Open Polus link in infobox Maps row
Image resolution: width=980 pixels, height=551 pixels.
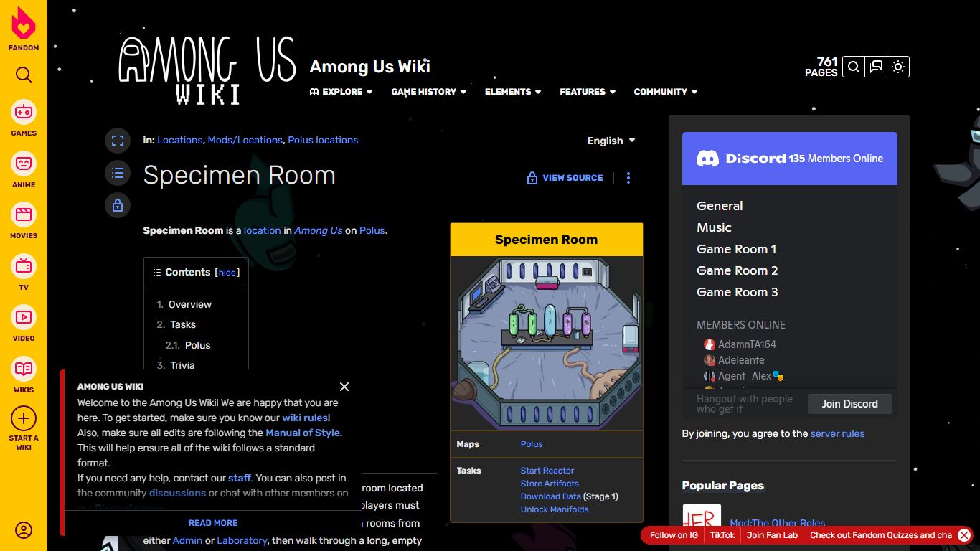pyautogui.click(x=532, y=444)
